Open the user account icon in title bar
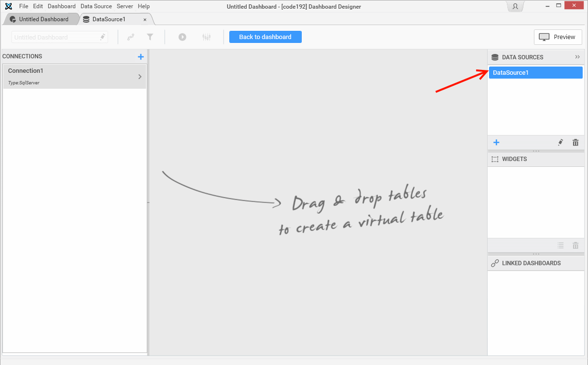The image size is (588, 365). 516,6
